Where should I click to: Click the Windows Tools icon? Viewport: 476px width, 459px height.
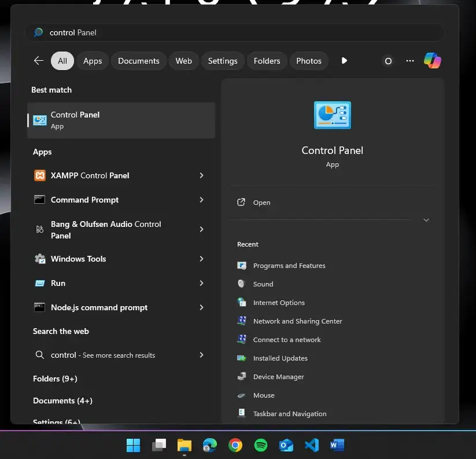40,259
